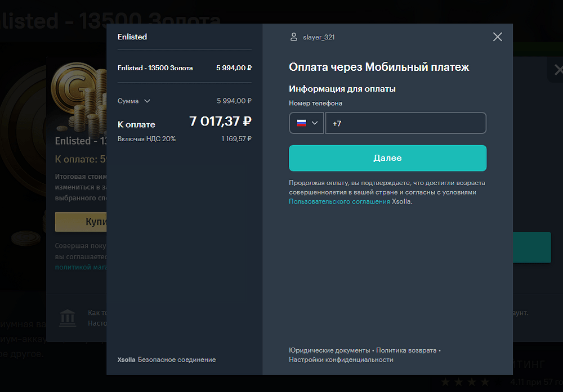The width and height of the screenshot is (563, 392).
Task: Close the Xsolla payment dialog
Action: tap(497, 37)
